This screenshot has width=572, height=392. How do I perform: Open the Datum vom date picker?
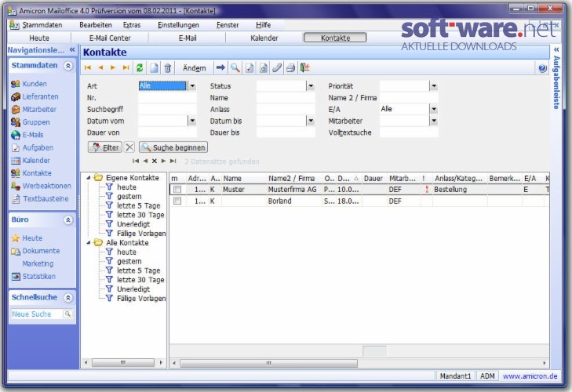(x=192, y=121)
